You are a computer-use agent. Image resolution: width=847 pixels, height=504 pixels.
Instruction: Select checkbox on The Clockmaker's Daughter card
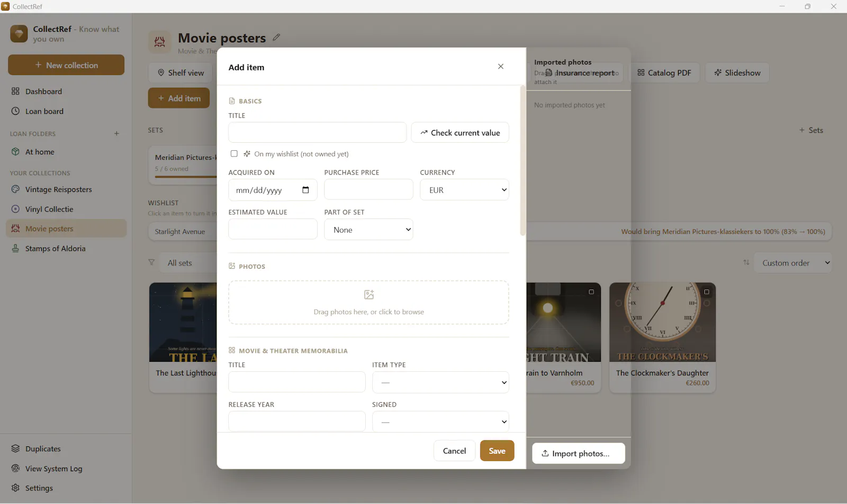(x=706, y=292)
